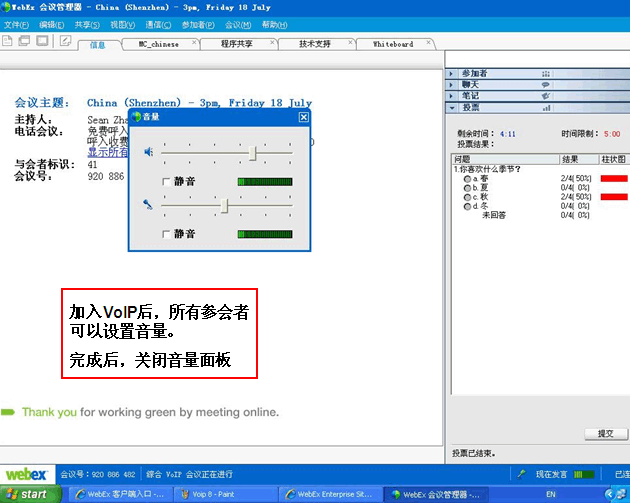Viewport: 630px width, 503px height.
Task: Click the microphone icon in 音量 dialog
Action: pyautogui.click(x=148, y=204)
